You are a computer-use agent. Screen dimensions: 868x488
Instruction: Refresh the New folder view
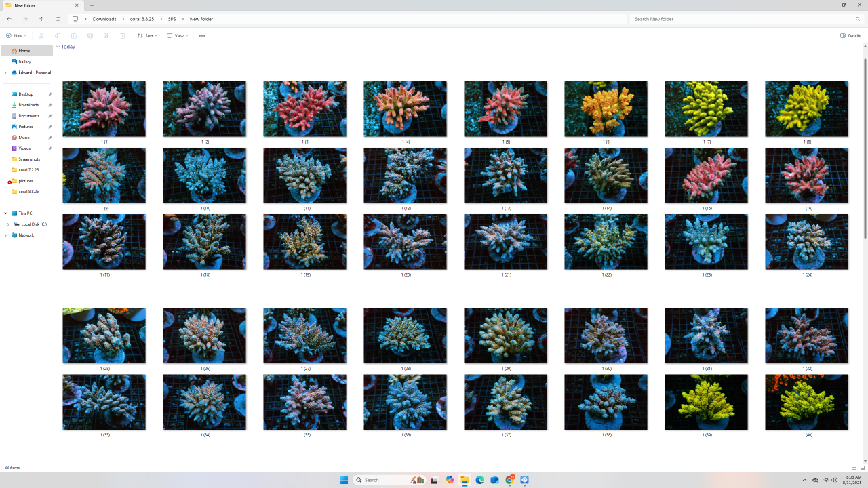tap(58, 19)
